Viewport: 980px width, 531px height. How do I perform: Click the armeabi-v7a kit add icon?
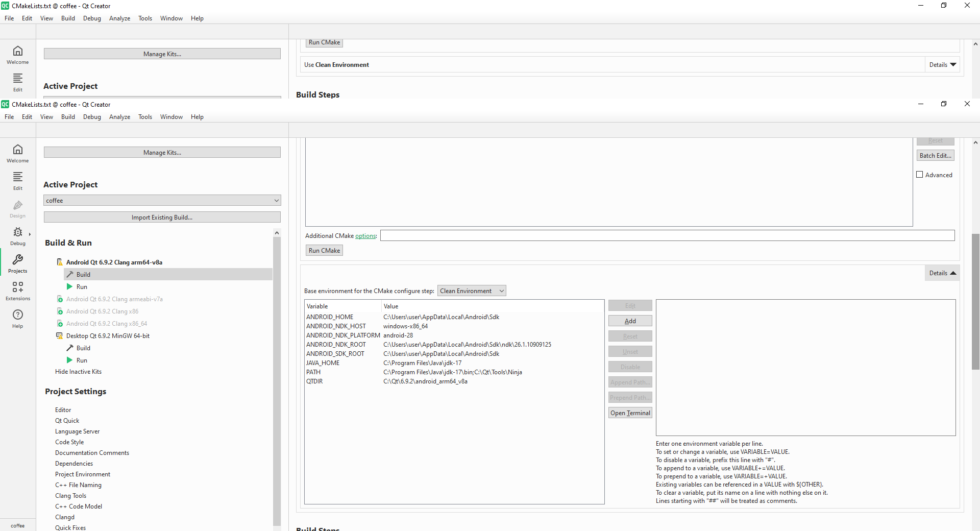point(60,299)
